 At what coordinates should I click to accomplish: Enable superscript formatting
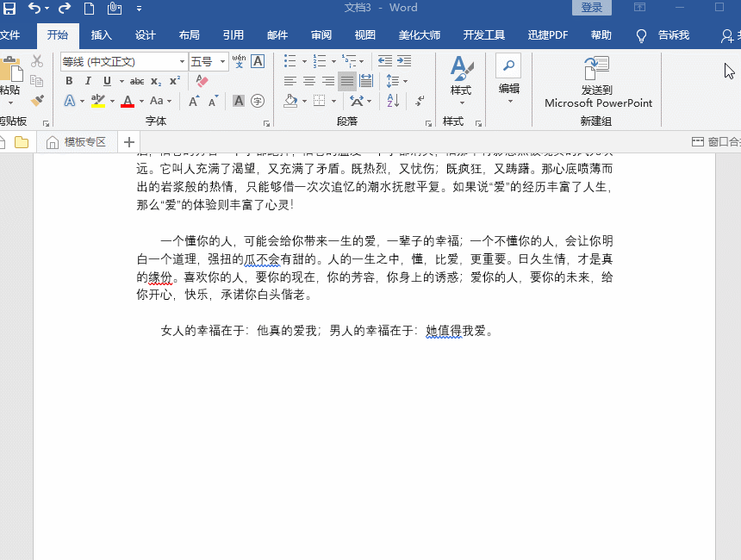(174, 80)
